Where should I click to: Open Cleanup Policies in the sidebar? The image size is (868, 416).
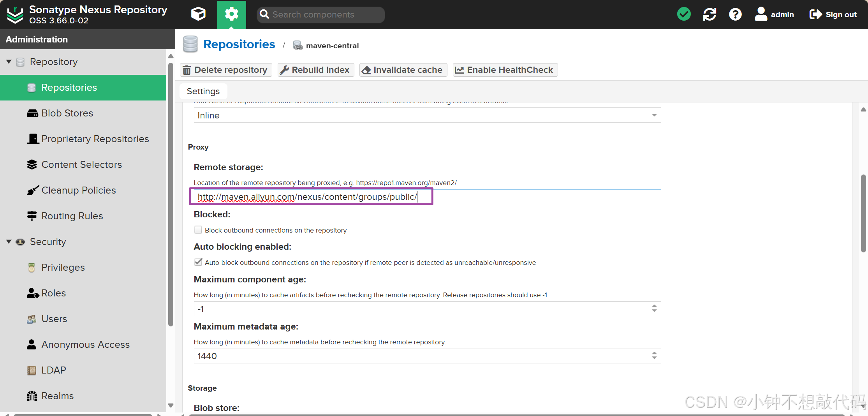pyautogui.click(x=83, y=190)
